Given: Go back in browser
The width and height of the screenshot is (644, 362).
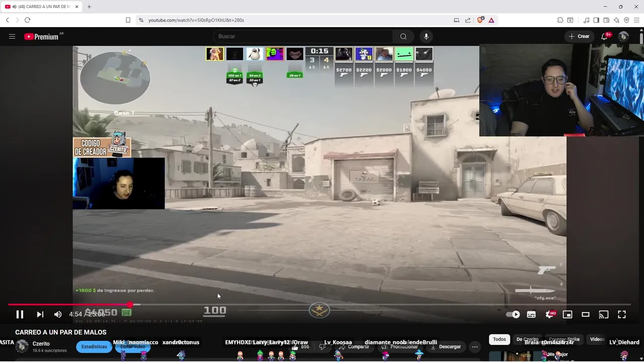Looking at the screenshot, I should pyautogui.click(x=7, y=20).
